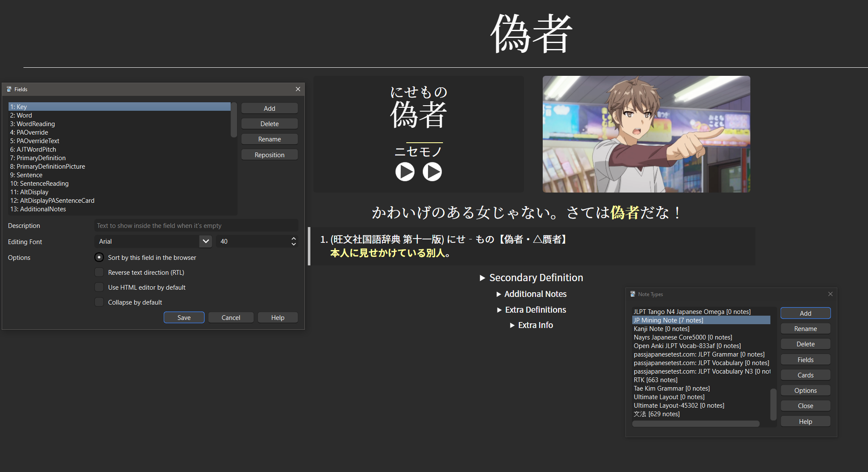Select the Sort by this field radio button
Screen dimensions: 868x472
point(99,257)
